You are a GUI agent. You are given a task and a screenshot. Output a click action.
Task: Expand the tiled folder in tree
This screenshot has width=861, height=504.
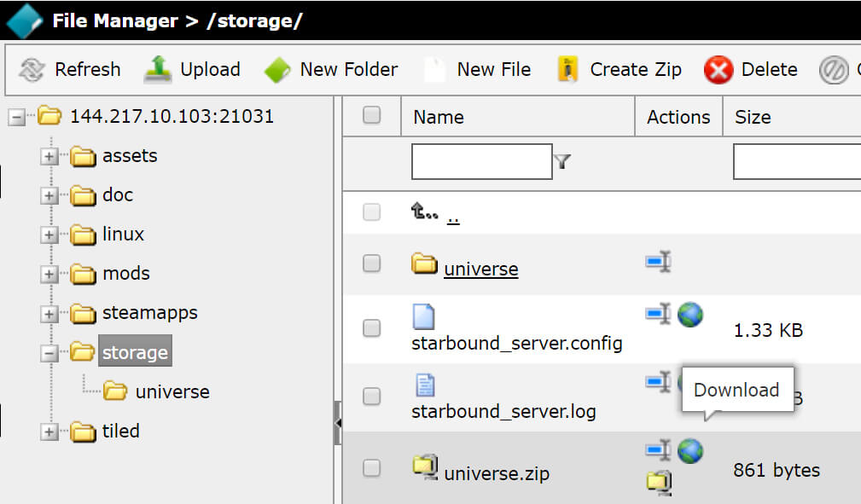(49, 432)
